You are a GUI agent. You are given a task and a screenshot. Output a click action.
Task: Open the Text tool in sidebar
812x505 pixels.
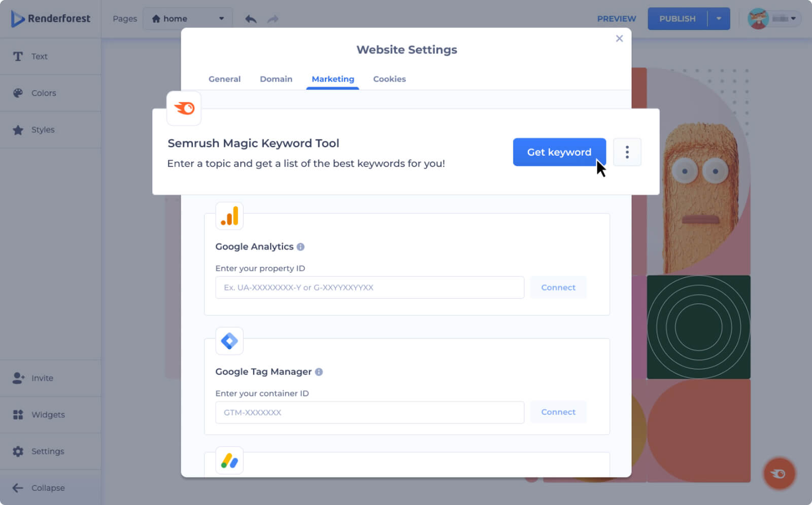(x=39, y=56)
